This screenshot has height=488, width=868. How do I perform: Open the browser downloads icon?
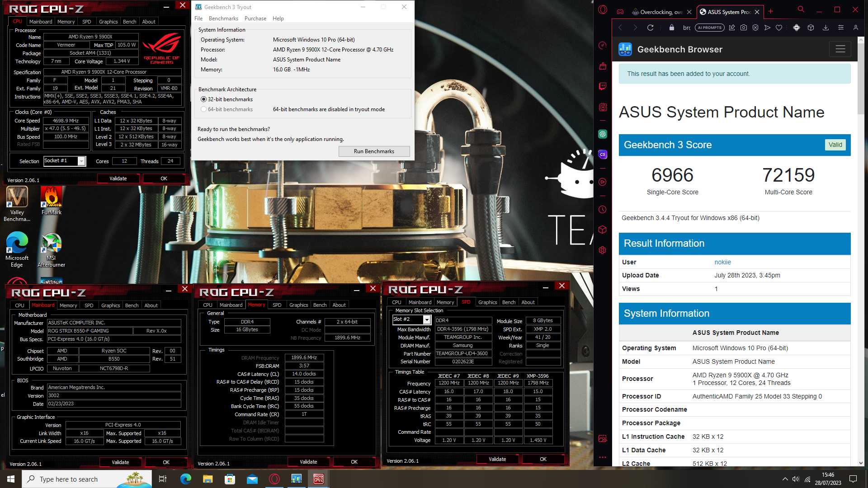point(826,28)
